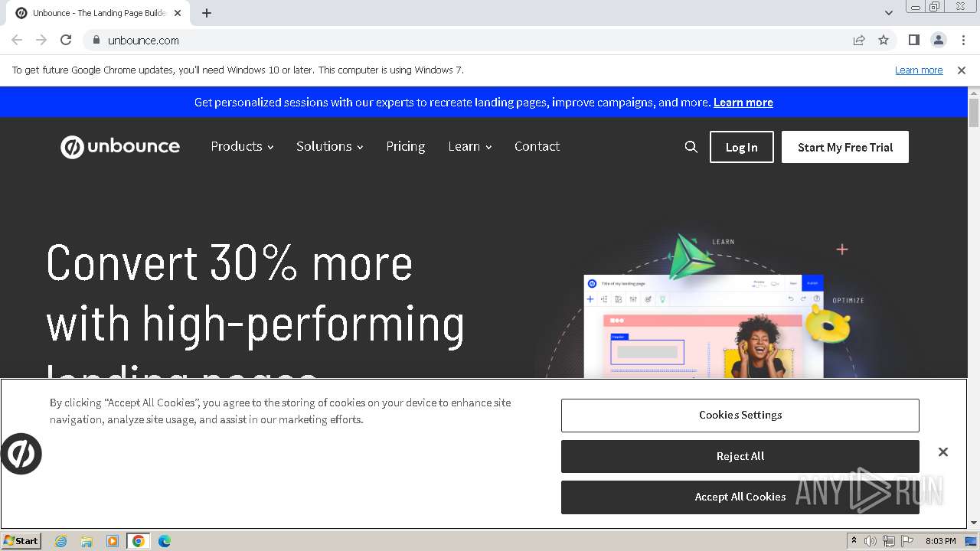The image size is (980, 551).
Task: Click the Chrome taskbar icon
Action: tap(139, 541)
